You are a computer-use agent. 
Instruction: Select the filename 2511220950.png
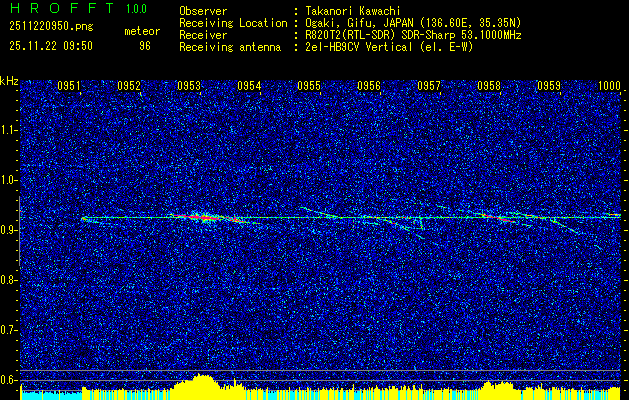[x=51, y=26]
